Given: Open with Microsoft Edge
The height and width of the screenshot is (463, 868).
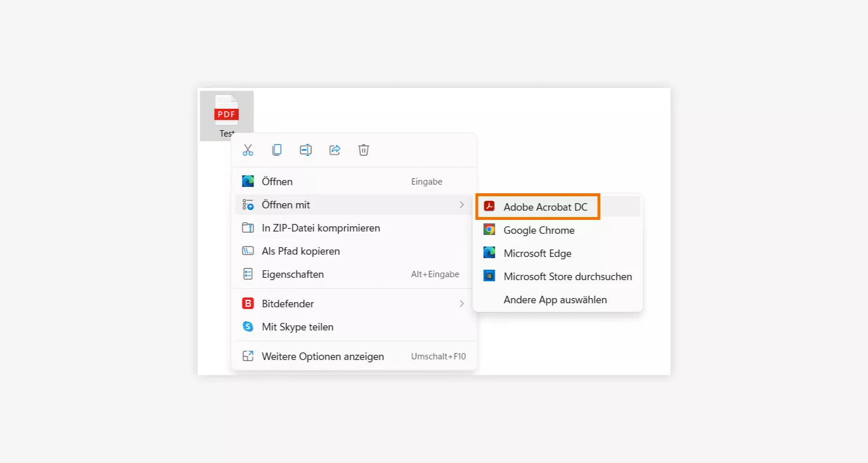Looking at the screenshot, I should click(558, 253).
